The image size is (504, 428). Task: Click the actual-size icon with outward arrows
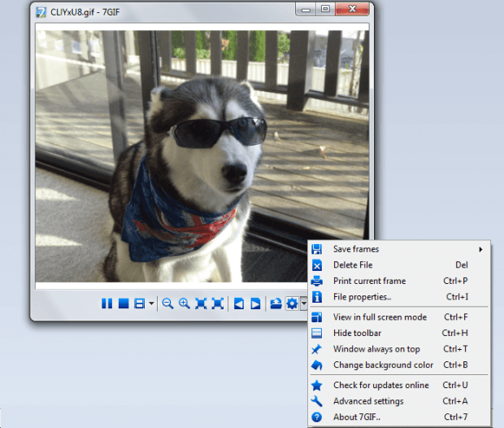(x=218, y=304)
